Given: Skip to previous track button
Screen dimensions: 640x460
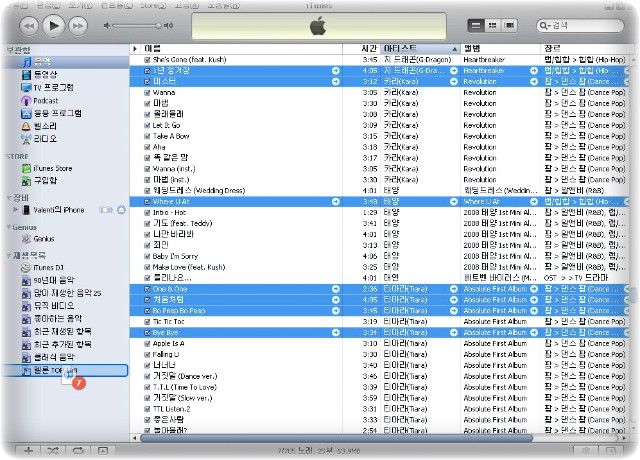Looking at the screenshot, I should pos(29,26).
